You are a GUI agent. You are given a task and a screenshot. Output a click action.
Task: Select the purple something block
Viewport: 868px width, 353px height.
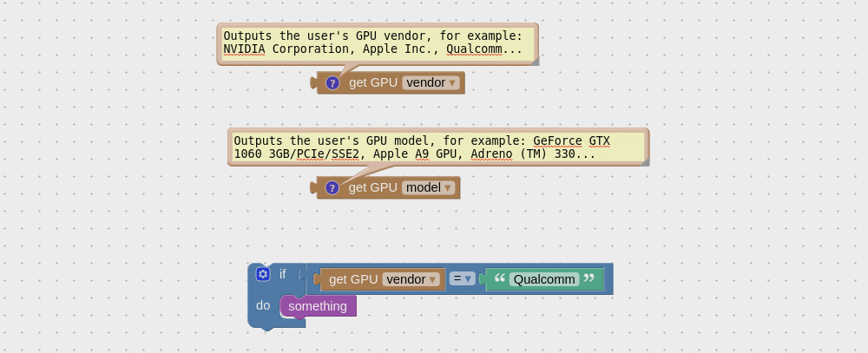pyautogui.click(x=318, y=306)
